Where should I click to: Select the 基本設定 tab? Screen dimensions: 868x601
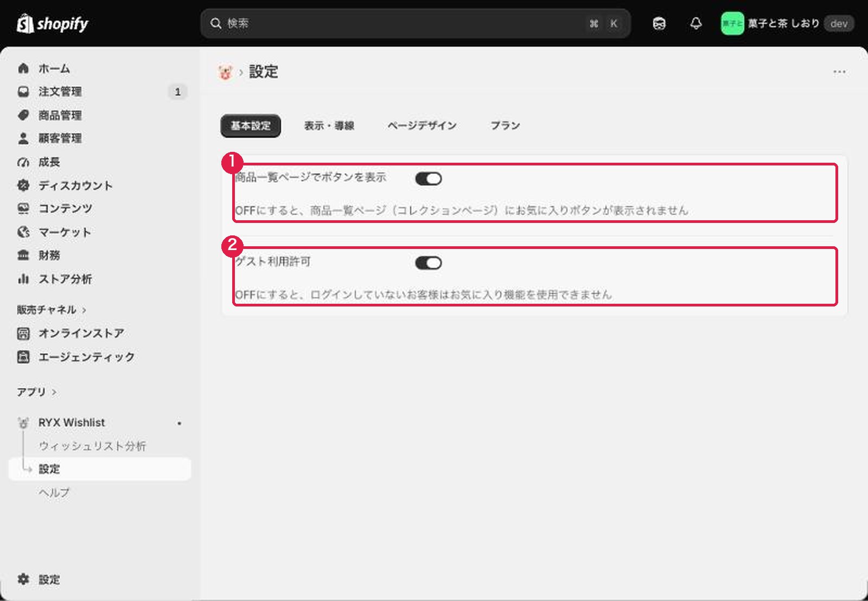[251, 126]
